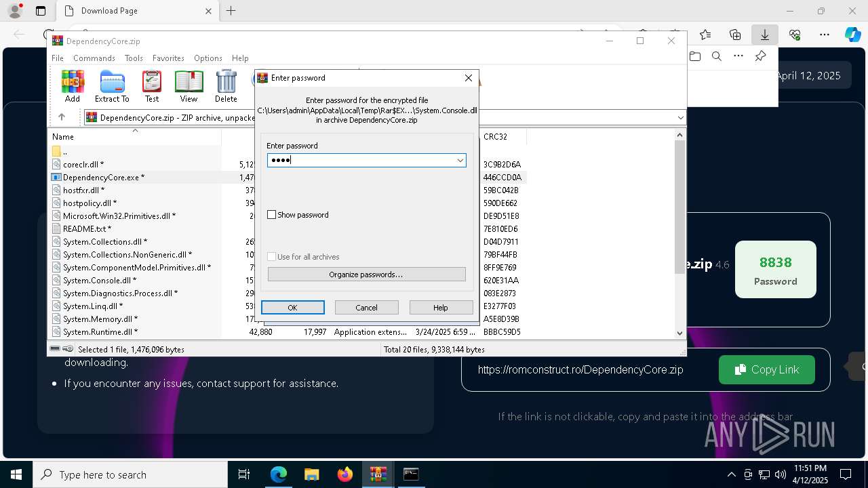Open File Explorer from taskbar
The image size is (868, 488).
311,474
